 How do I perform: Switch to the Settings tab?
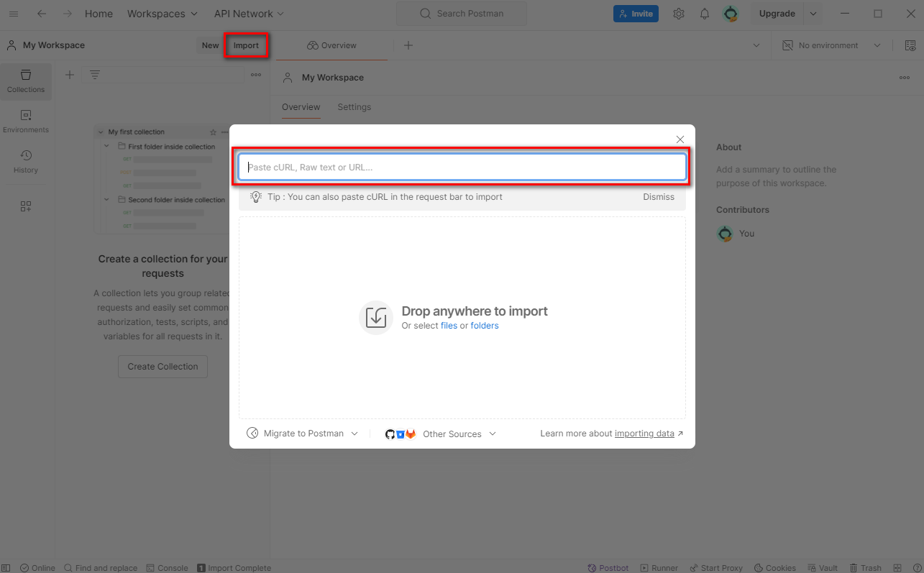pyautogui.click(x=354, y=107)
